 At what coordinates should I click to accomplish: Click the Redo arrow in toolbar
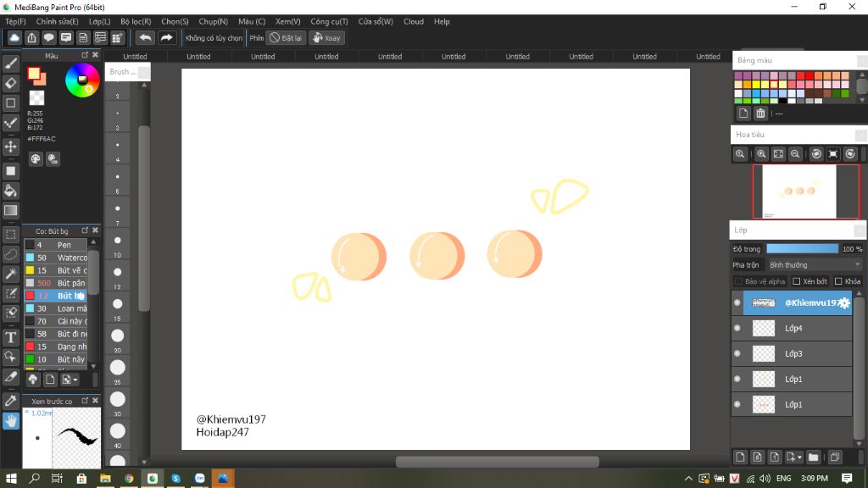click(166, 37)
